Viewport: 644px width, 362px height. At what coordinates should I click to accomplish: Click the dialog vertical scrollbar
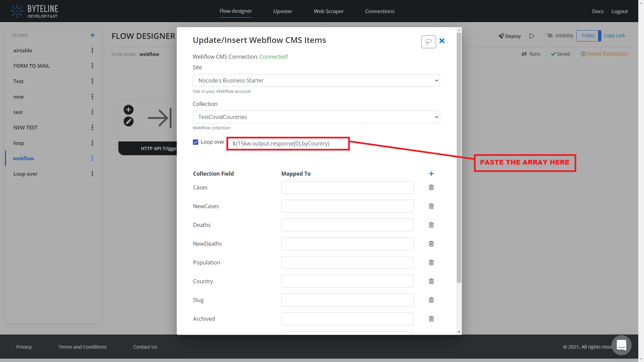click(459, 158)
